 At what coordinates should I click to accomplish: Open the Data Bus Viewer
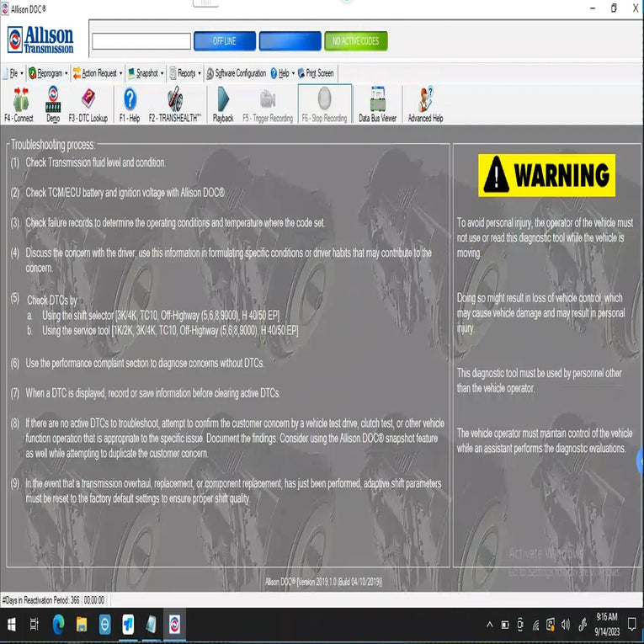pyautogui.click(x=377, y=104)
